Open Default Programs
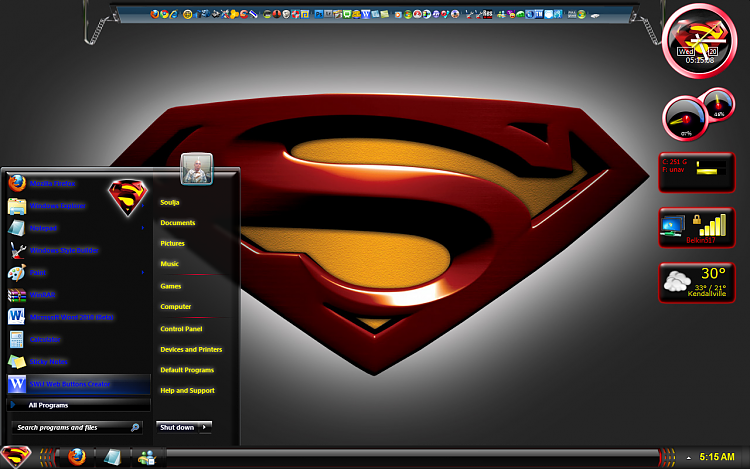Viewport: 750px width, 469px height. [187, 370]
